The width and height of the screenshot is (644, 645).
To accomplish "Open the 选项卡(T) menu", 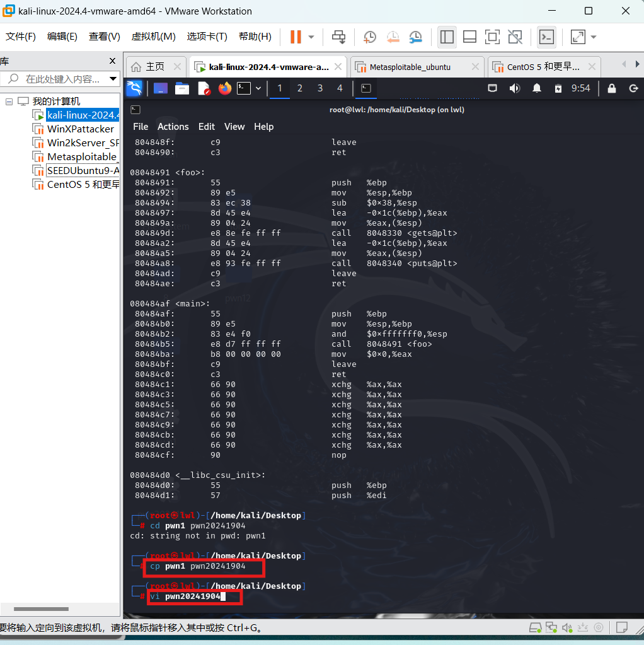I will (x=207, y=37).
